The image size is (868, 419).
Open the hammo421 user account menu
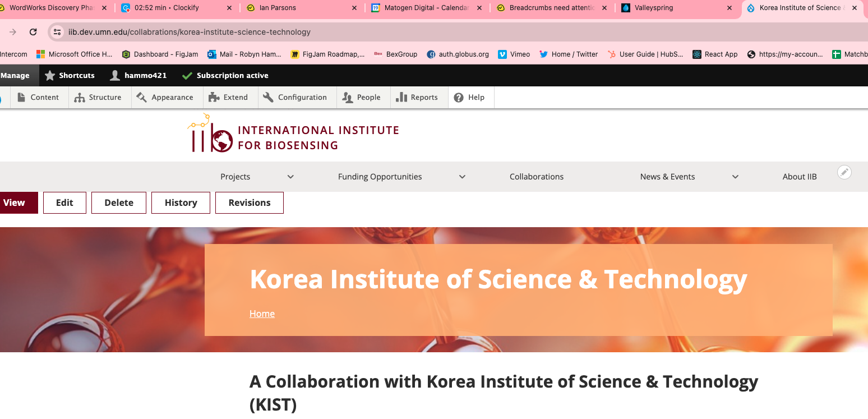pos(138,75)
